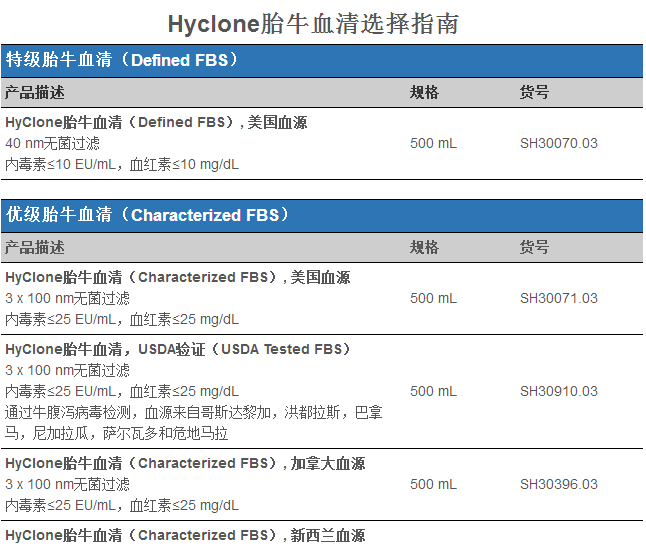
Task: Click 产品描述 column header in the Characterized FBS table
Action: tap(35, 247)
